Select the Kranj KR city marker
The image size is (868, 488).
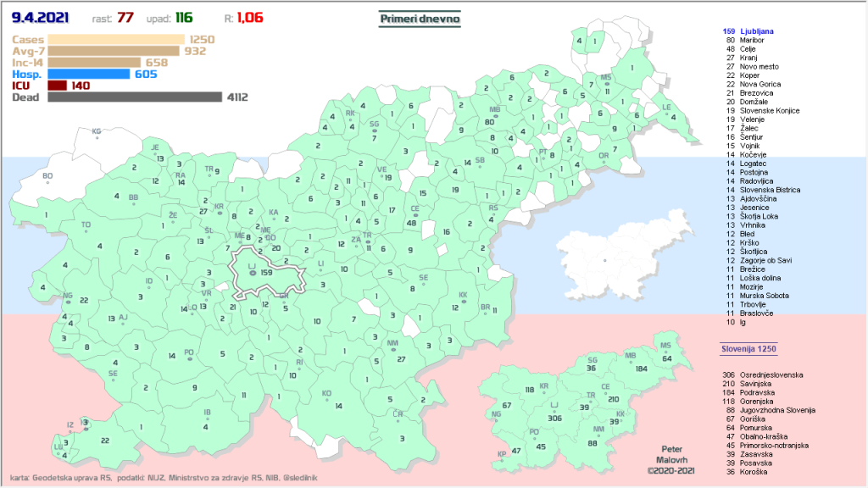click(x=219, y=213)
